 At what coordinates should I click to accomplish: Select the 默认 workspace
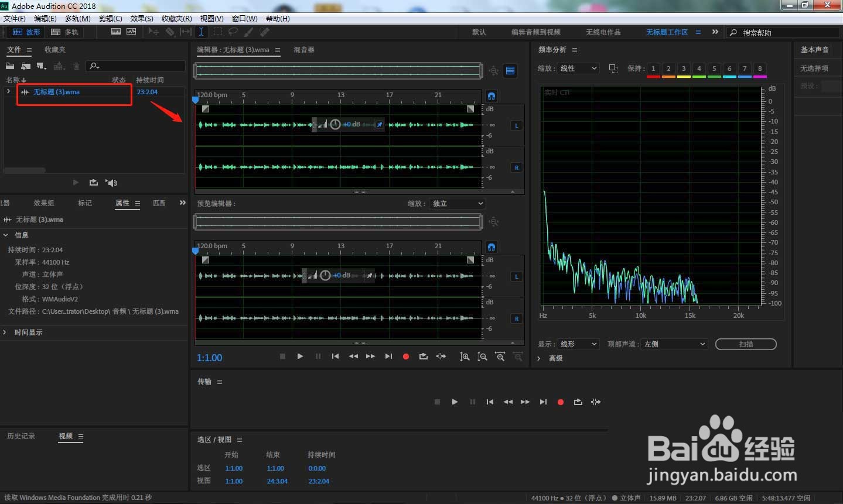pyautogui.click(x=479, y=32)
